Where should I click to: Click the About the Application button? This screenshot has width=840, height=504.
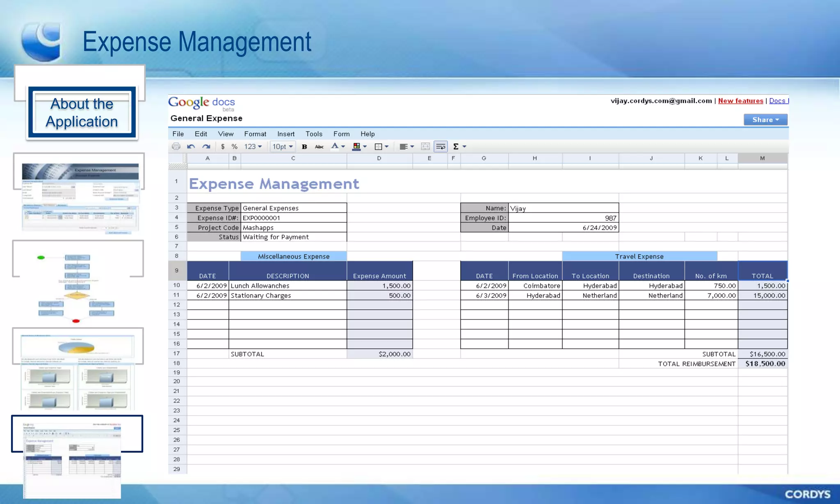click(82, 112)
